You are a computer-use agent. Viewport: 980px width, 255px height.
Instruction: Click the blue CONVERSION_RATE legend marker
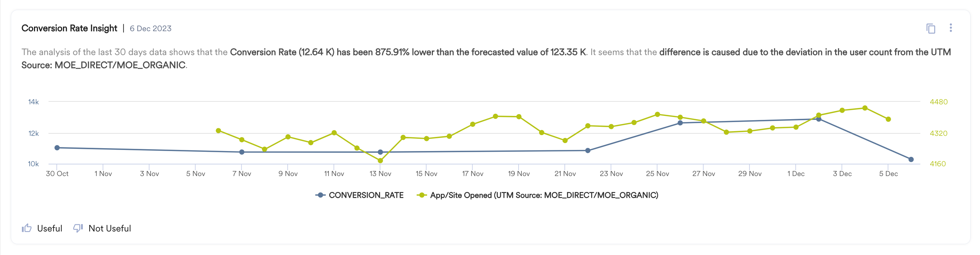pos(320,195)
